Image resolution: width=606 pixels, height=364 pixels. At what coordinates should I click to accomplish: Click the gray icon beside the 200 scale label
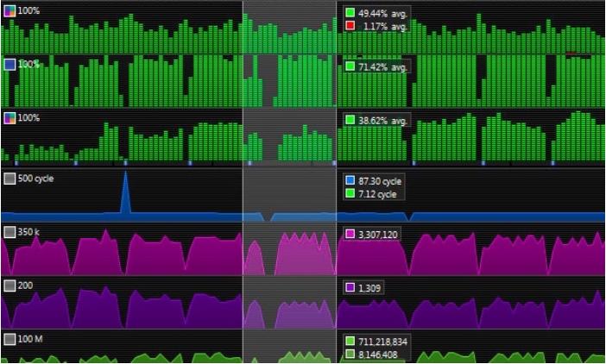[x=9, y=286]
